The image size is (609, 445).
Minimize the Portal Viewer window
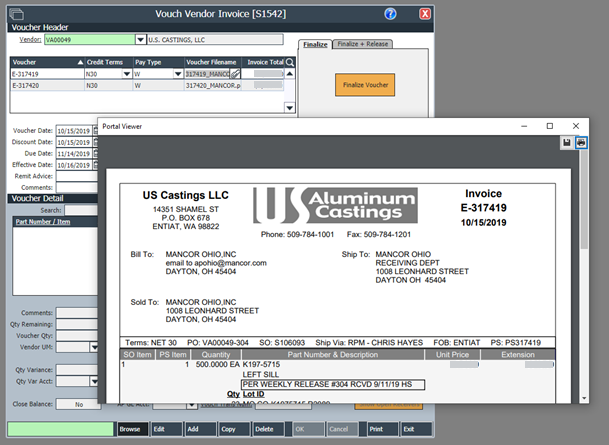click(524, 126)
